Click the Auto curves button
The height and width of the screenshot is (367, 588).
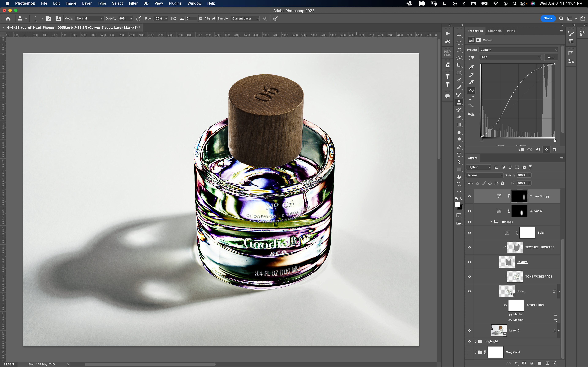551,57
